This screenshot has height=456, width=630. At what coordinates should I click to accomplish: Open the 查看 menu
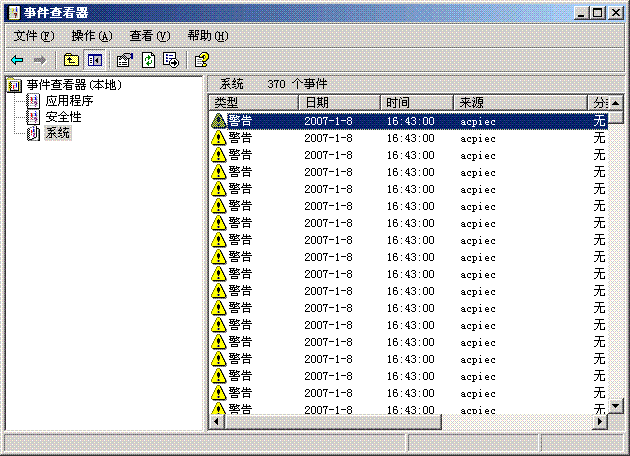tap(149, 36)
